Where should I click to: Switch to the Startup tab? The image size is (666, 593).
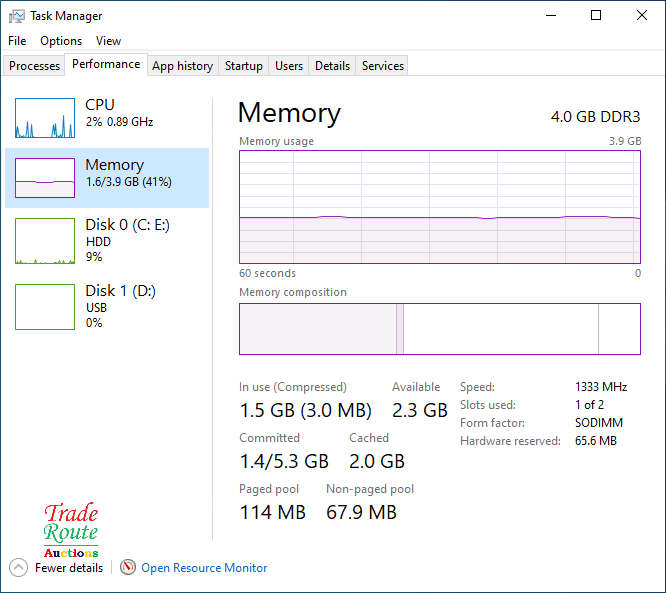(244, 66)
